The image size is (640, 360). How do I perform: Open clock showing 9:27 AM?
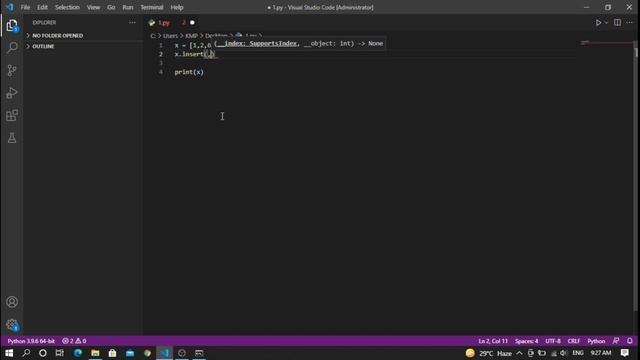(x=601, y=353)
